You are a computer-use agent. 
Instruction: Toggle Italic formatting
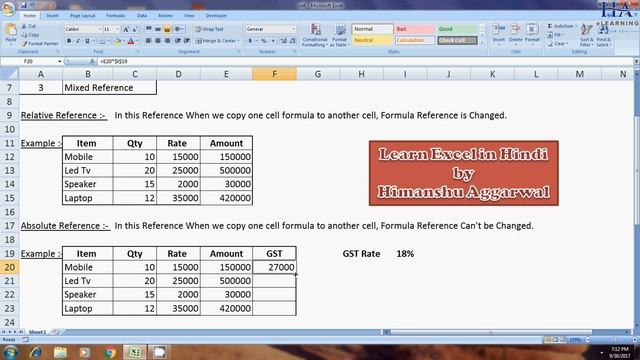pos(78,41)
